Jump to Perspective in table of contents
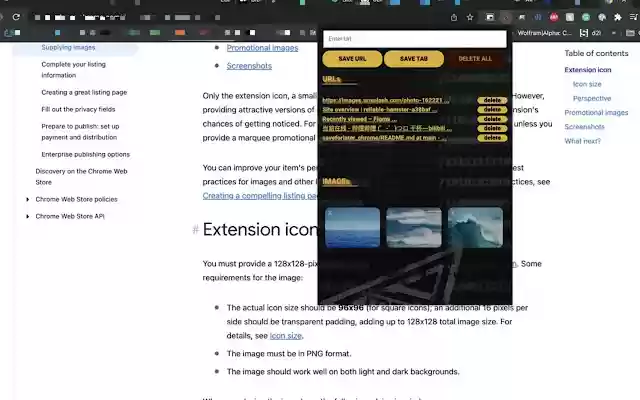 pos(592,98)
